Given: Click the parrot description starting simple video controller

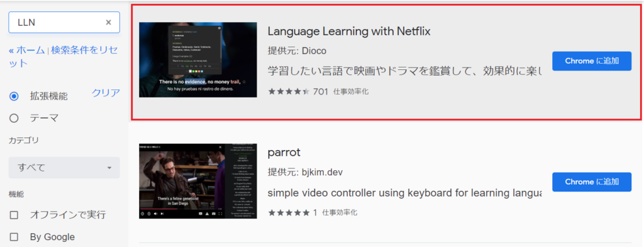Looking at the screenshot, I should pyautogui.click(x=404, y=193).
